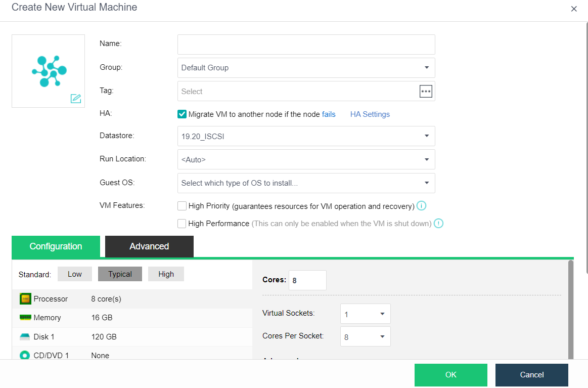Click the edit pencil icon on VM thumbnail
The image size is (588, 388).
[x=76, y=98]
